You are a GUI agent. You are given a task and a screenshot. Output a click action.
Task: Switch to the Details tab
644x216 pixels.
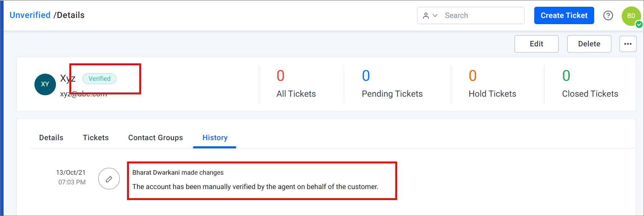(x=51, y=138)
